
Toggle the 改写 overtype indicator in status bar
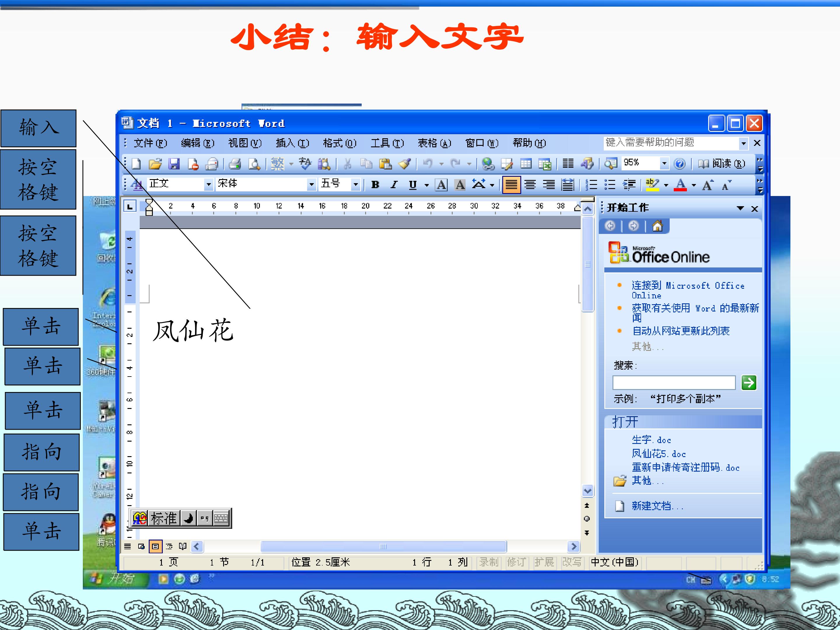click(x=571, y=562)
